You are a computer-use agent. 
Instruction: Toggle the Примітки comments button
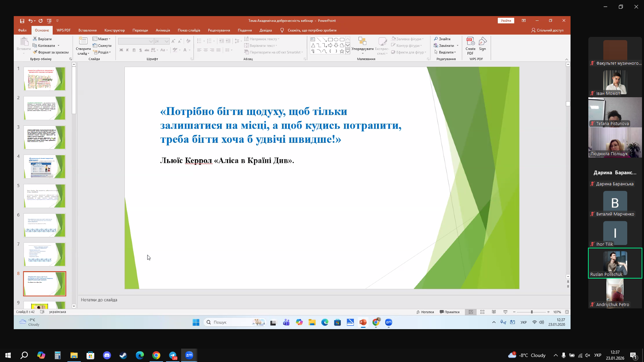pos(449,312)
